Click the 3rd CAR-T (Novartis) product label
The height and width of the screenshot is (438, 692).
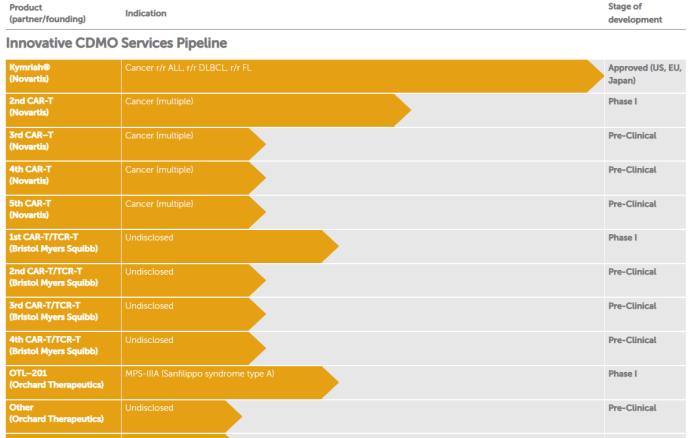click(x=33, y=141)
